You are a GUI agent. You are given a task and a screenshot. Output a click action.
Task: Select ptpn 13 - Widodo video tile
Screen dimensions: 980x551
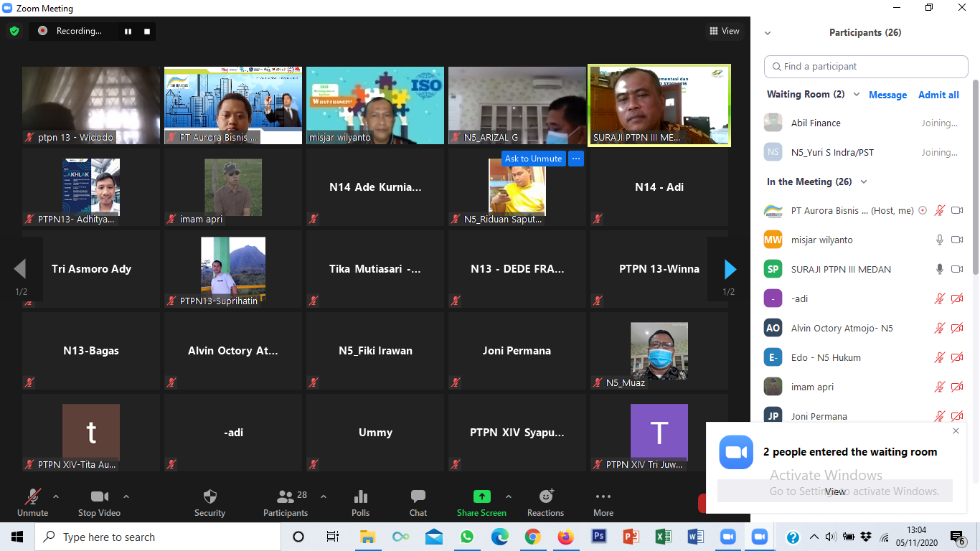point(91,105)
